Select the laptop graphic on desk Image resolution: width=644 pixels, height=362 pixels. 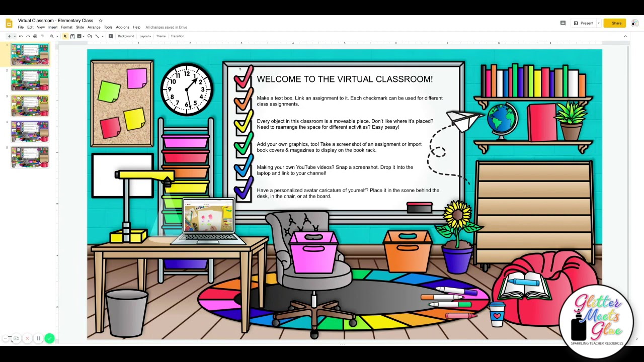[x=208, y=222]
